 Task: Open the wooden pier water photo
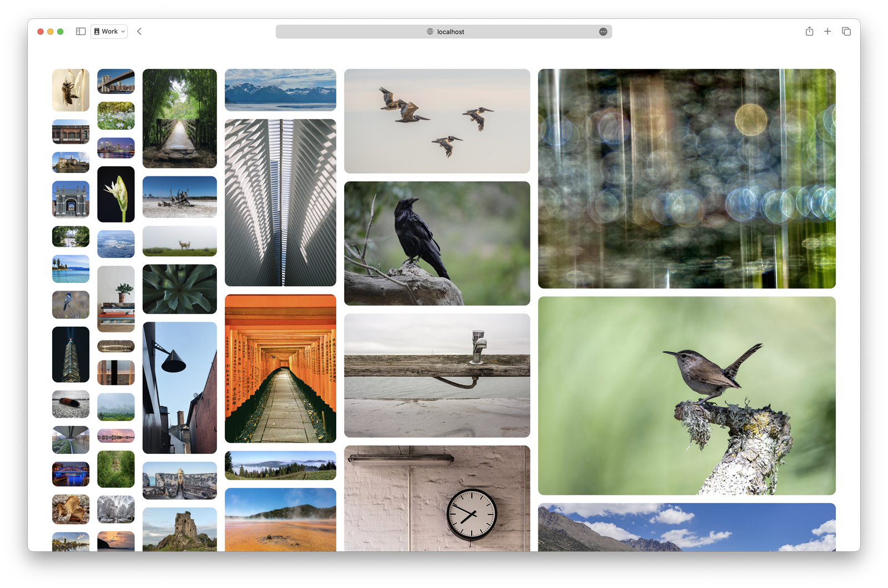pos(437,375)
